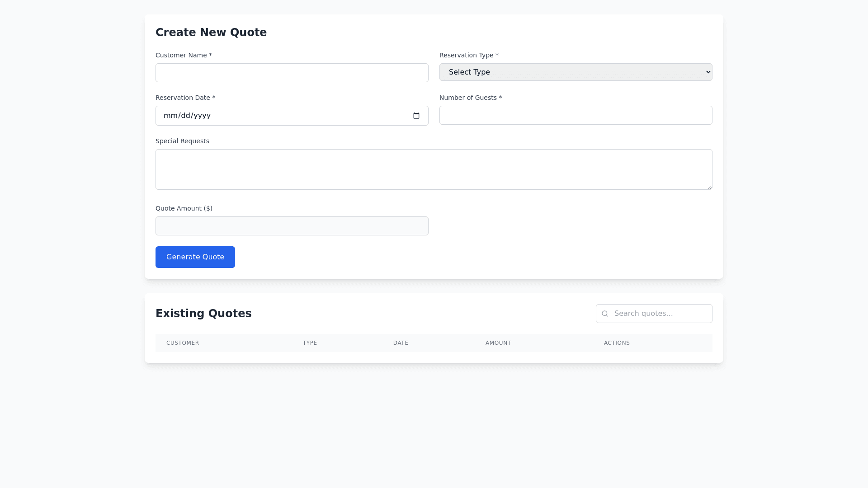Viewport: 868px width, 488px height.
Task: Click the Customer Name label
Action: click(184, 55)
